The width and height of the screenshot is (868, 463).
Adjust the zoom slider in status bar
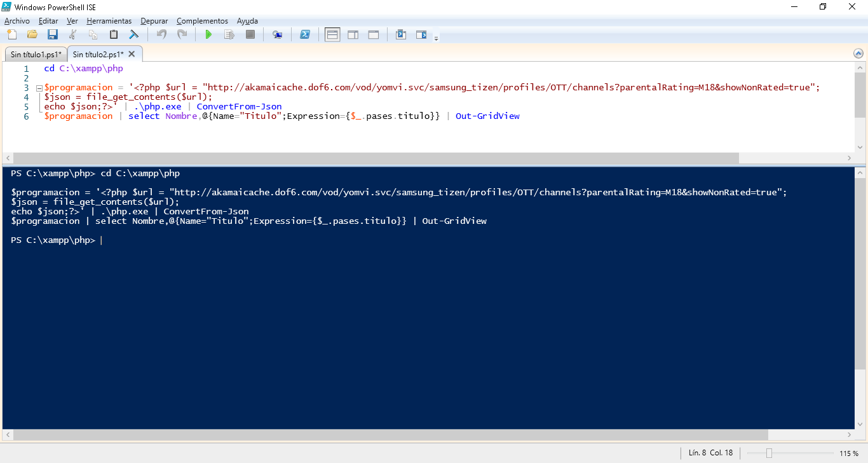769,453
